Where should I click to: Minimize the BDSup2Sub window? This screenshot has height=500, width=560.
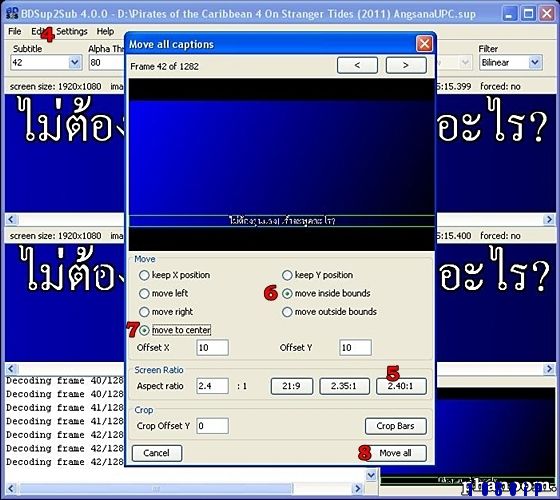click(510, 14)
